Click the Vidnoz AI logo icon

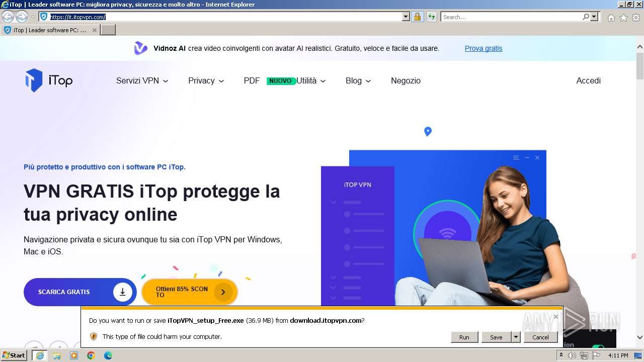pos(141,48)
